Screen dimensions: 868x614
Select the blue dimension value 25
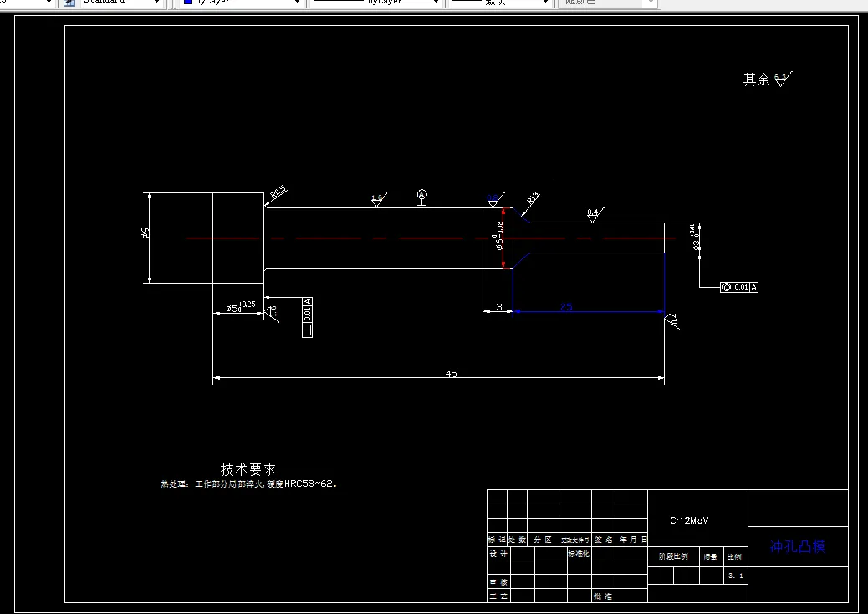tap(566, 307)
